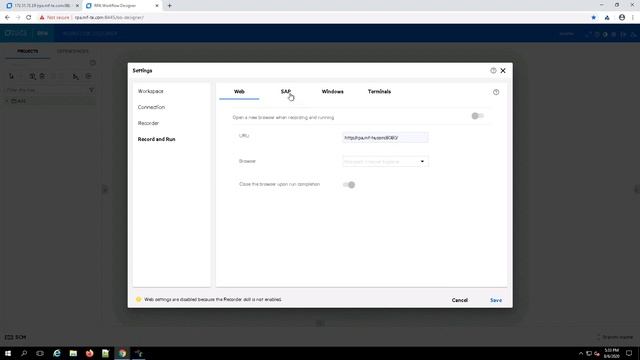Open the Terminals tab
Image resolution: width=640 pixels, height=360 pixels.
[x=379, y=91]
